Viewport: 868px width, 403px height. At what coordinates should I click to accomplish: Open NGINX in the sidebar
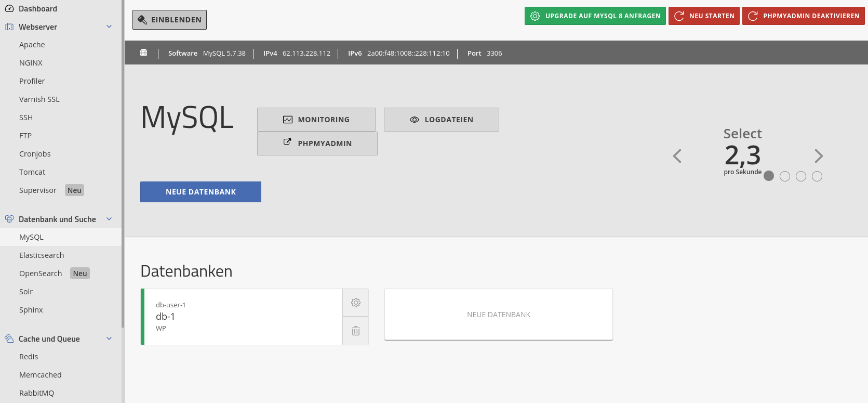coord(31,63)
